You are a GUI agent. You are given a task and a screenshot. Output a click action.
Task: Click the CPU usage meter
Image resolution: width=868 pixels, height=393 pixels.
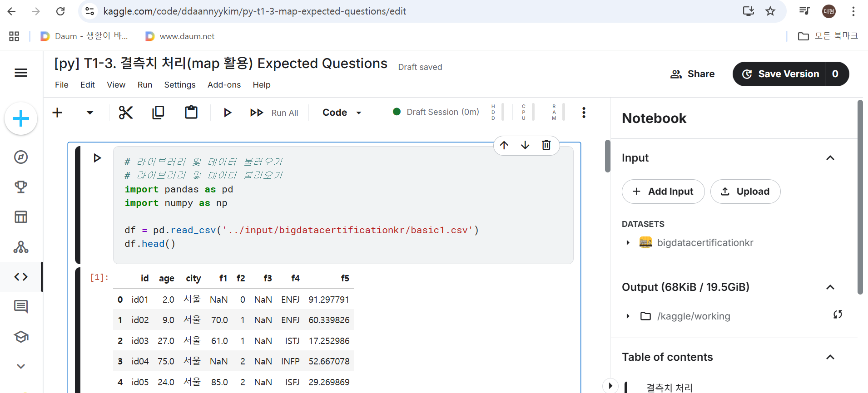pyautogui.click(x=528, y=112)
